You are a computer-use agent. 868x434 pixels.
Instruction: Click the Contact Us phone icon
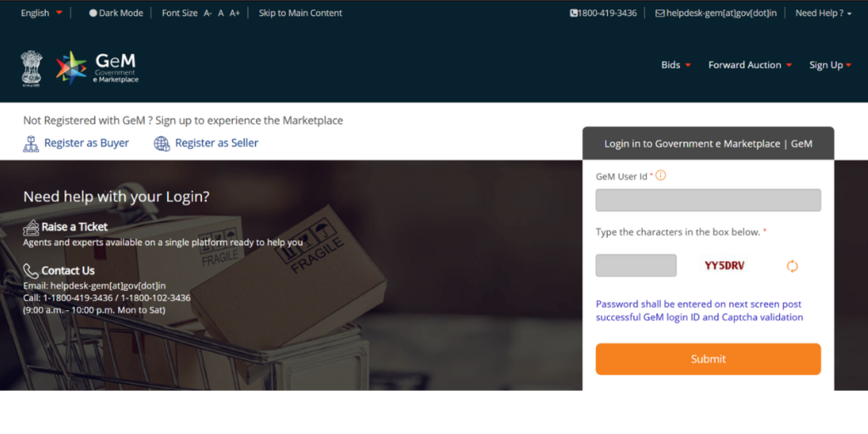31,270
